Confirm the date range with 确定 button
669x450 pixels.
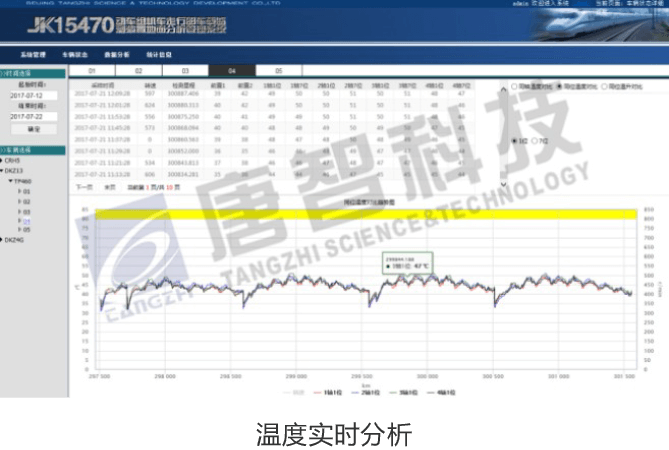(34, 129)
